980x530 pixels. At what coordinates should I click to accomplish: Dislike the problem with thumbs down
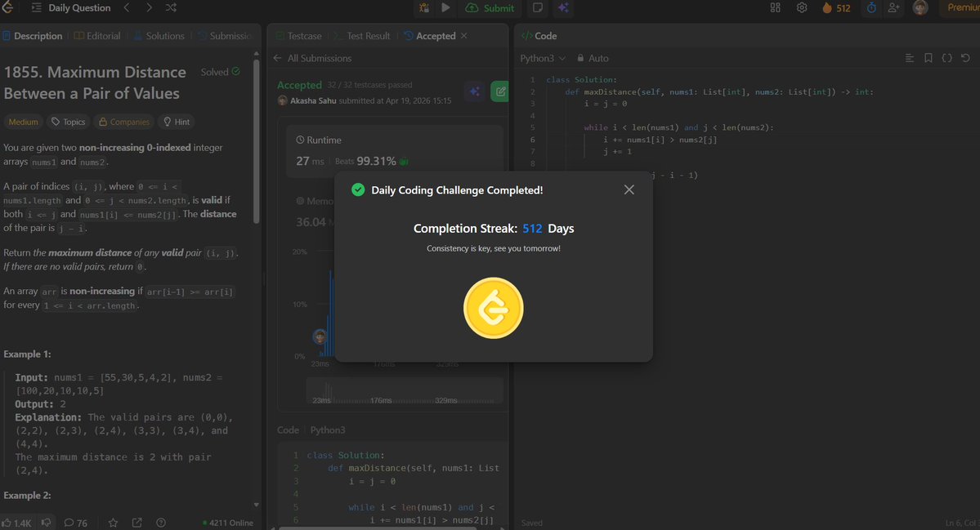(46, 523)
